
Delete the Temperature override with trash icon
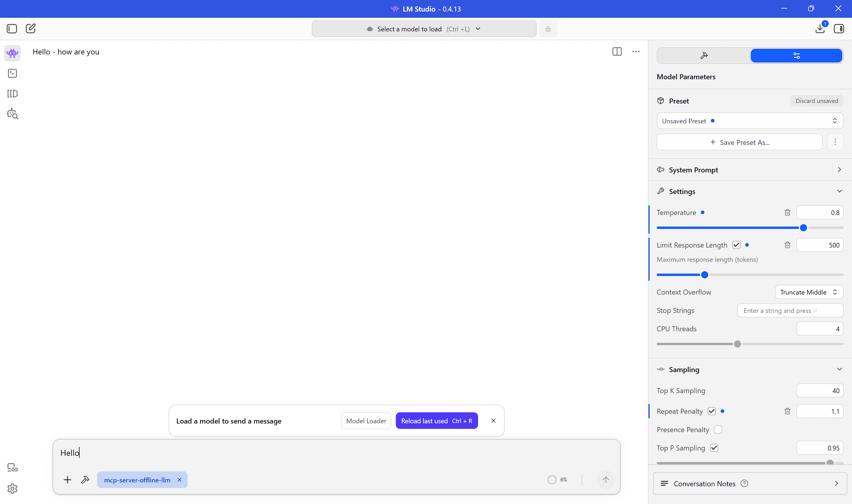click(x=788, y=213)
